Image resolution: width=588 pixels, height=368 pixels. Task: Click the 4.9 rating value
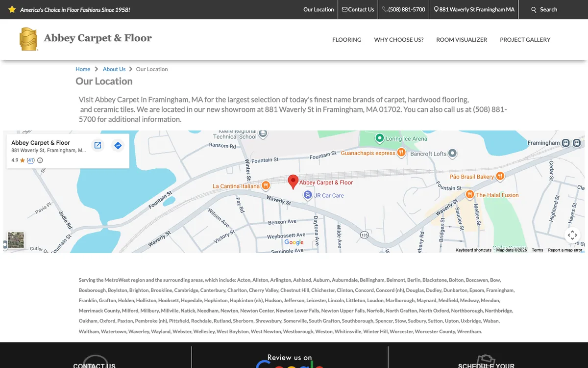(x=15, y=160)
